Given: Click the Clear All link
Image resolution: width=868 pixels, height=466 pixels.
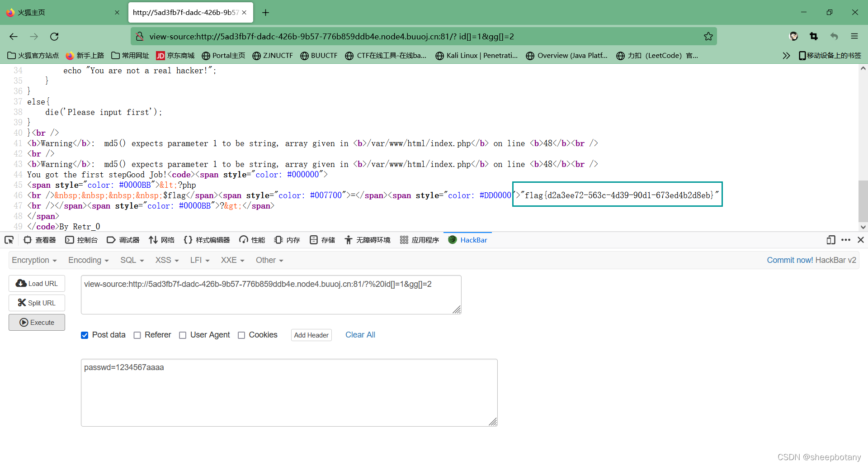Looking at the screenshot, I should click(x=360, y=335).
